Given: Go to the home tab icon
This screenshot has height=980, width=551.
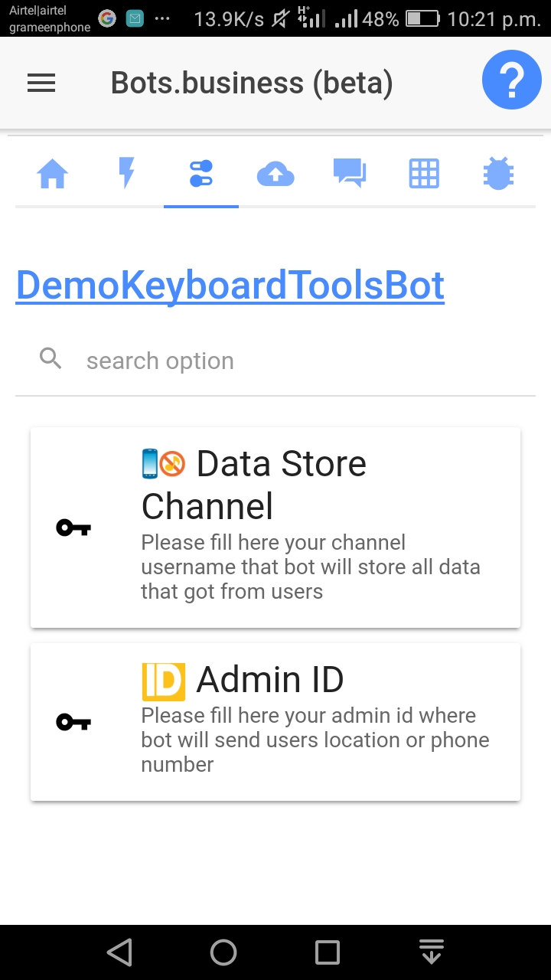Looking at the screenshot, I should click(52, 175).
